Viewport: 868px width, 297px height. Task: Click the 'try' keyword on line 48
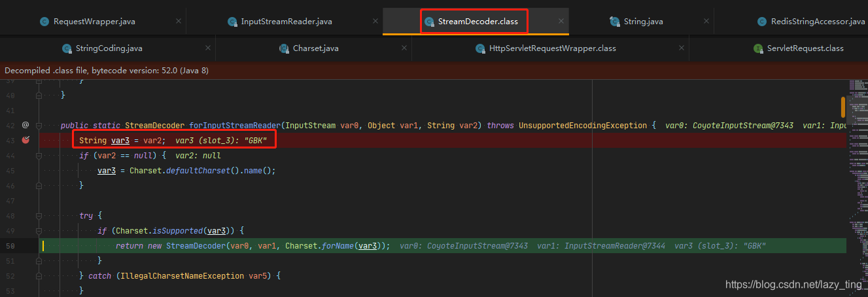86,216
